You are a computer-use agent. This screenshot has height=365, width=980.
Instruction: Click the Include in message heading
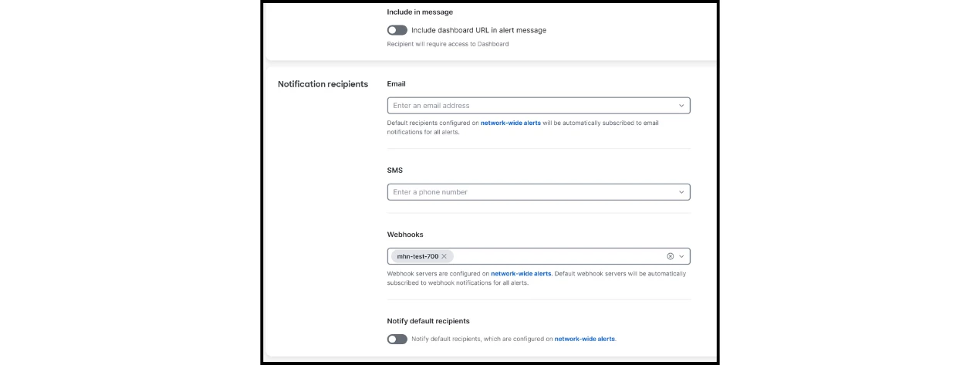[420, 12]
